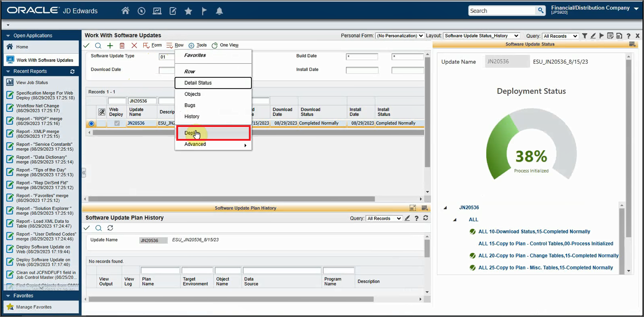Open the Plan History All Records dropdown

(x=384, y=218)
